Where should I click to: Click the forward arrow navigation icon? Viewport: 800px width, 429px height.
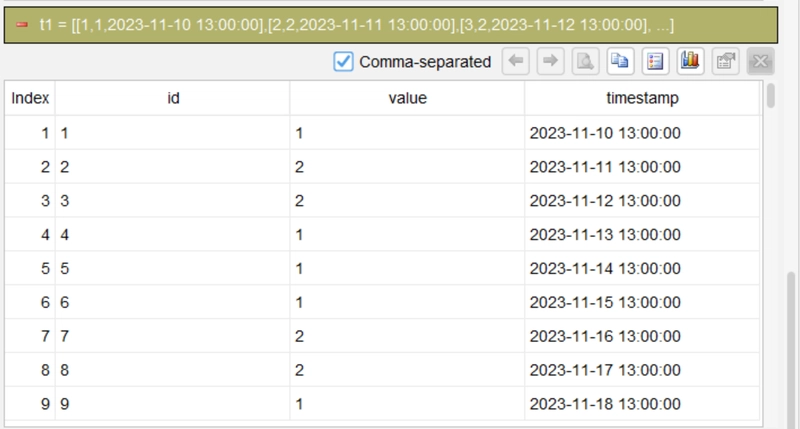coord(551,62)
